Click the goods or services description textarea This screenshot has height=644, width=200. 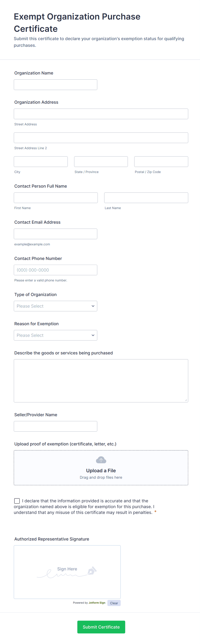(x=101, y=381)
